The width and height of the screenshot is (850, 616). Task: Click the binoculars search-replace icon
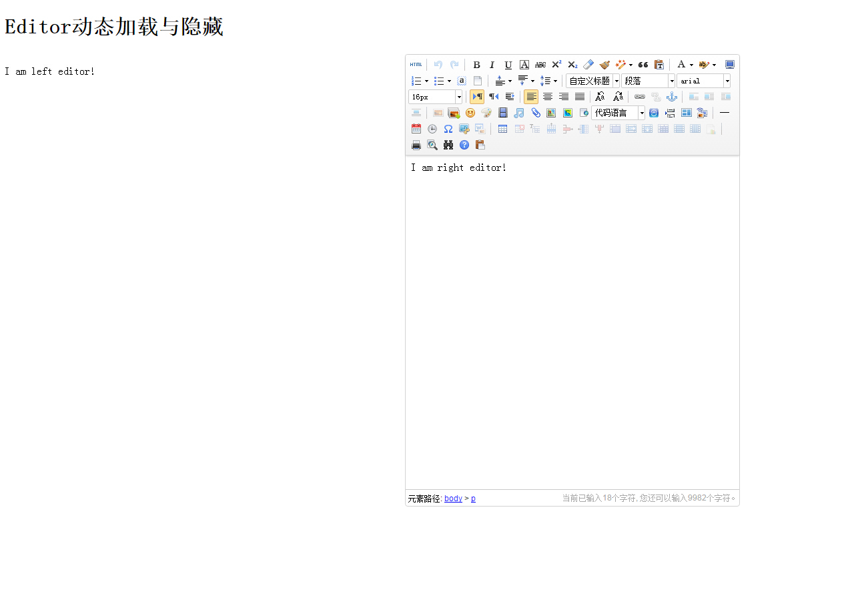[x=448, y=145]
